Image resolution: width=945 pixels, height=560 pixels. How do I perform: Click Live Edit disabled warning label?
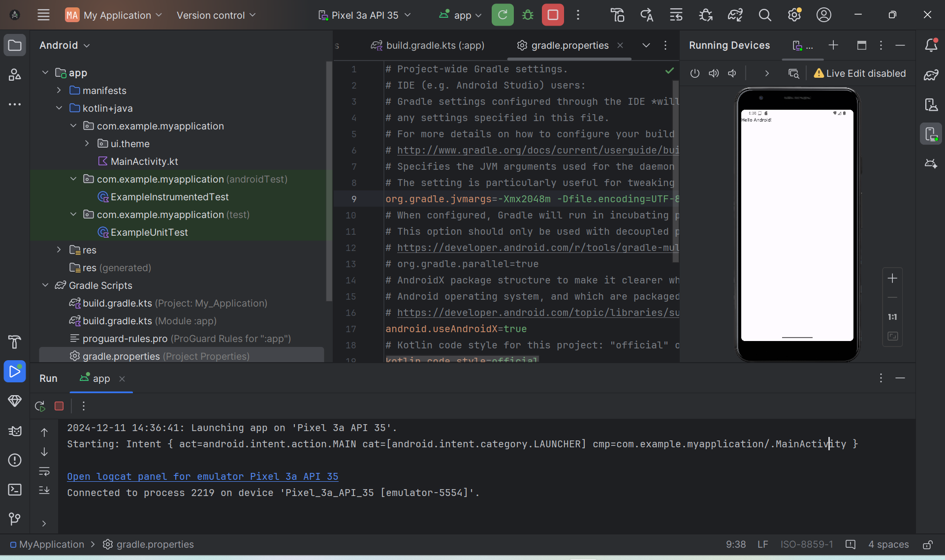point(859,73)
